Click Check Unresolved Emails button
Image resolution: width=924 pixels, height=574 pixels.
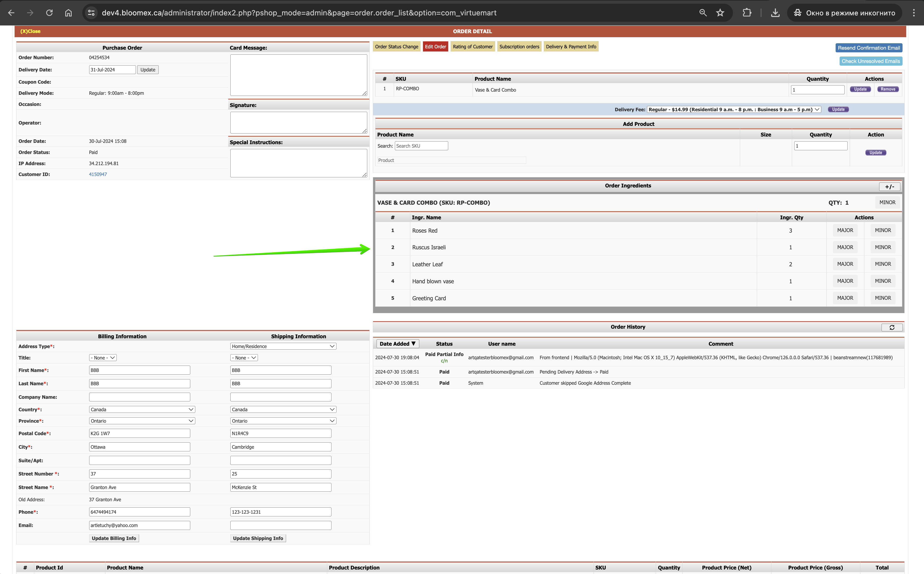(870, 61)
